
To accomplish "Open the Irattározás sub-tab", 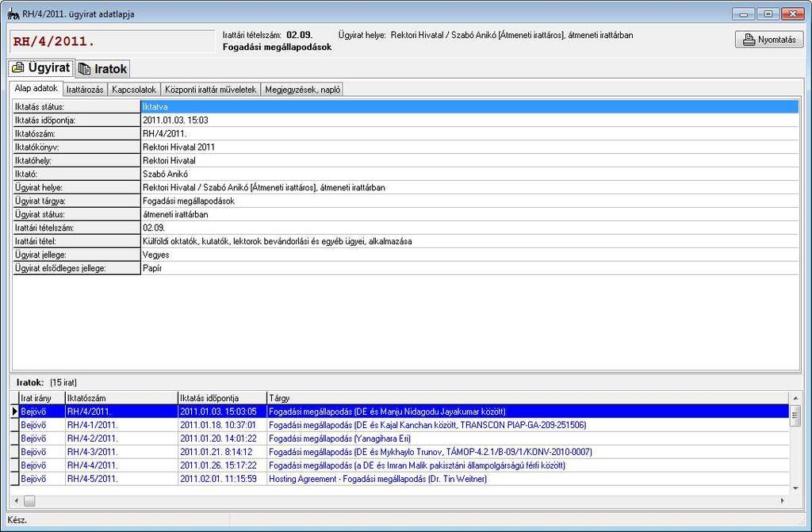I will pos(85,90).
